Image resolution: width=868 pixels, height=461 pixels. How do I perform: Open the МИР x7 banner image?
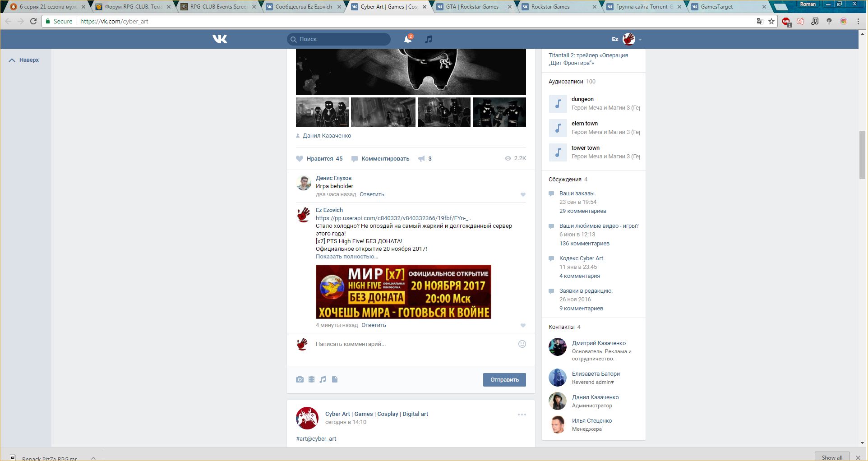point(403,292)
